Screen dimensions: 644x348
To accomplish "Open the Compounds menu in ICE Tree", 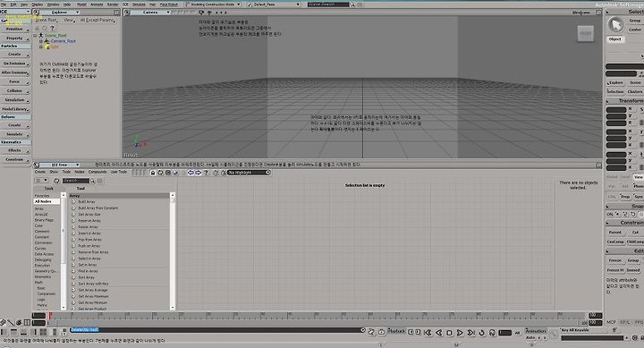I will point(97,172).
